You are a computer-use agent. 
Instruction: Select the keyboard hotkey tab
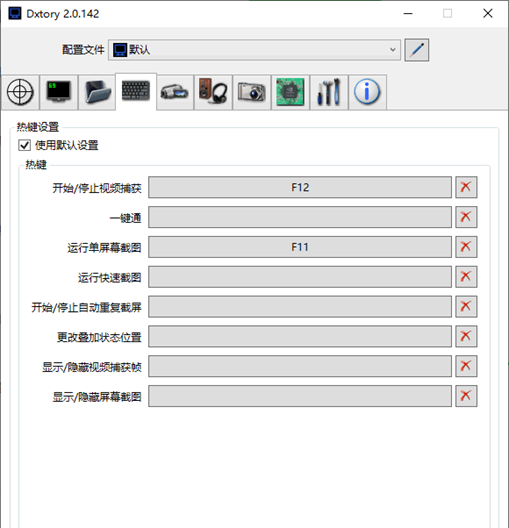coord(136,91)
